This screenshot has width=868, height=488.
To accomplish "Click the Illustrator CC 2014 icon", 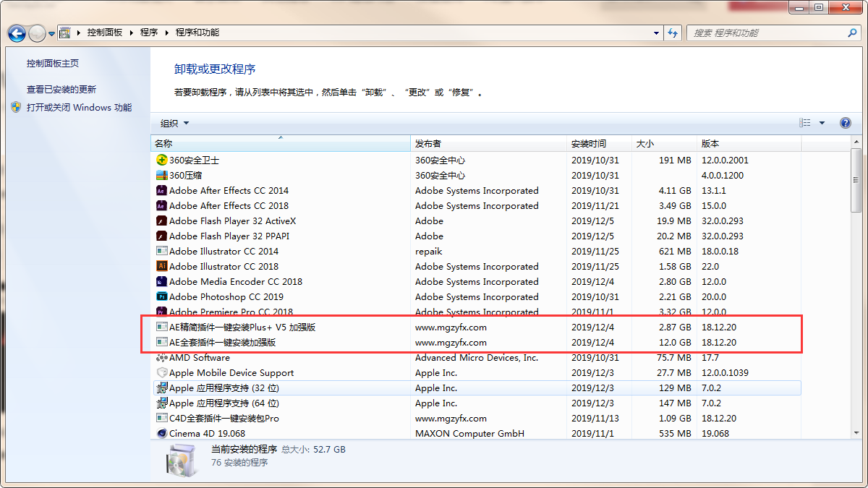I will pos(162,251).
